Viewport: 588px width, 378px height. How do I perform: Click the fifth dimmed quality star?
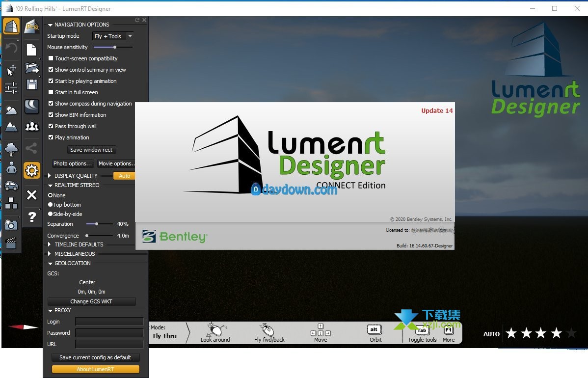click(x=571, y=333)
